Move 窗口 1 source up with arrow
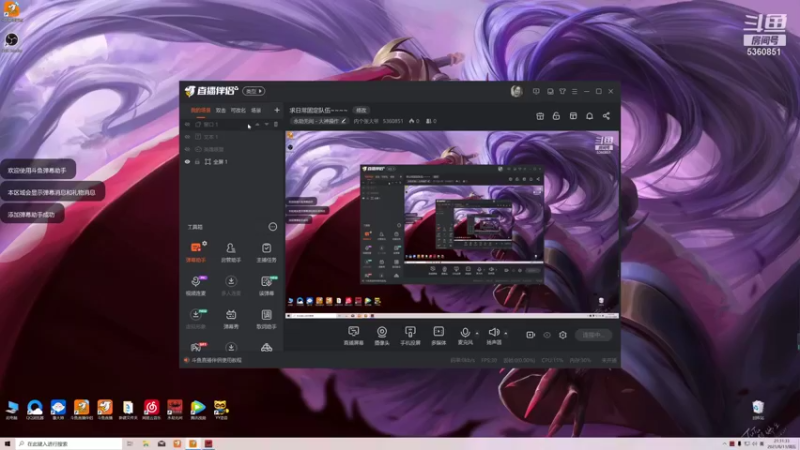Image resolution: width=800 pixels, height=450 pixels. coord(257,124)
